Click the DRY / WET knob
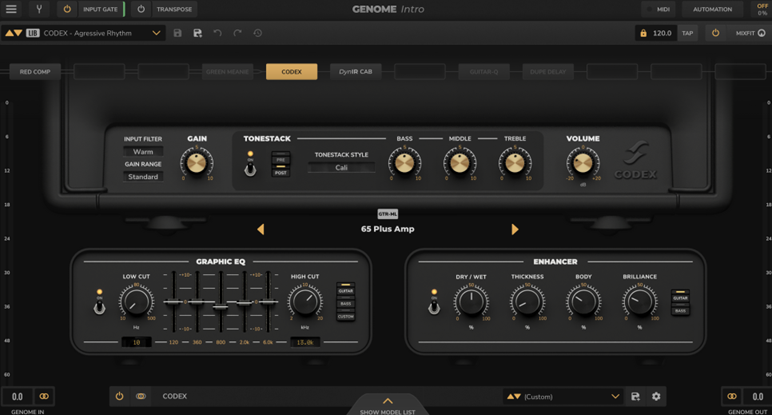Viewport: 772px width, 415px height. 471,301
